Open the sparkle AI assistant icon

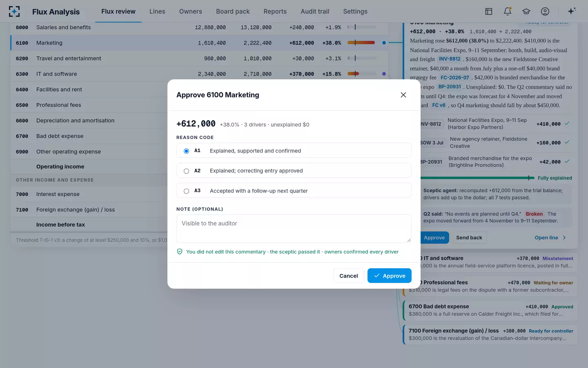pos(572,11)
